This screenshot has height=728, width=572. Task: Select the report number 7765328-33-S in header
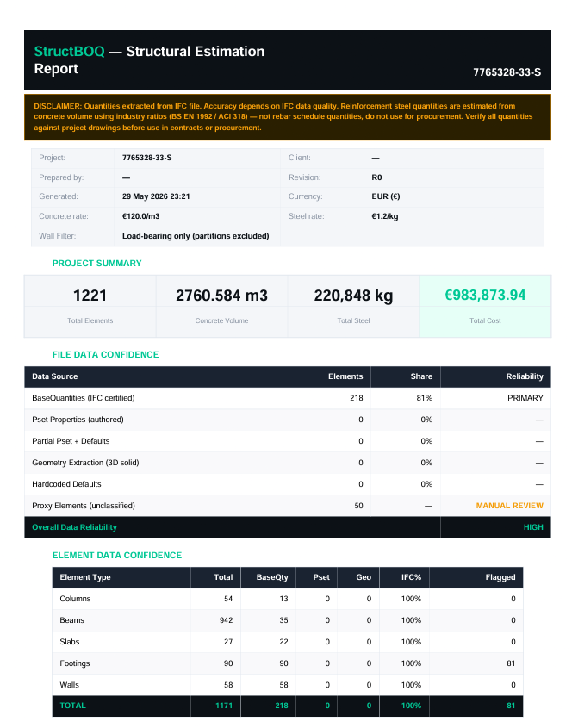click(507, 72)
